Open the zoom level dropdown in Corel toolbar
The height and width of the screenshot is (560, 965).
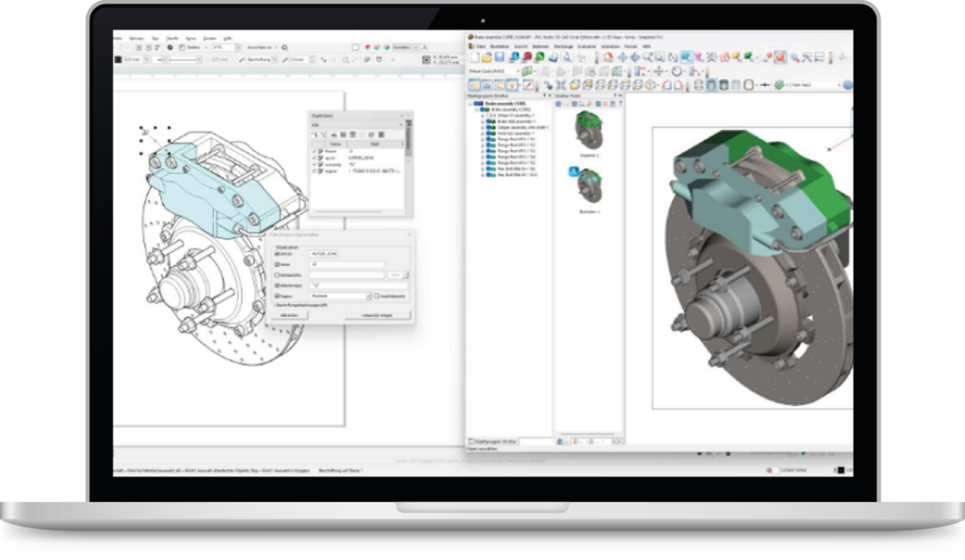click(x=237, y=48)
